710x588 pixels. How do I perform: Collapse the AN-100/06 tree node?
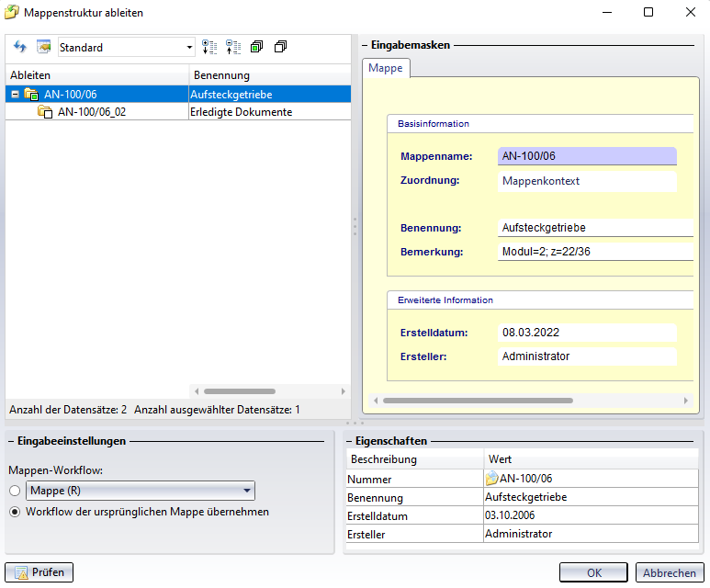tap(15, 94)
